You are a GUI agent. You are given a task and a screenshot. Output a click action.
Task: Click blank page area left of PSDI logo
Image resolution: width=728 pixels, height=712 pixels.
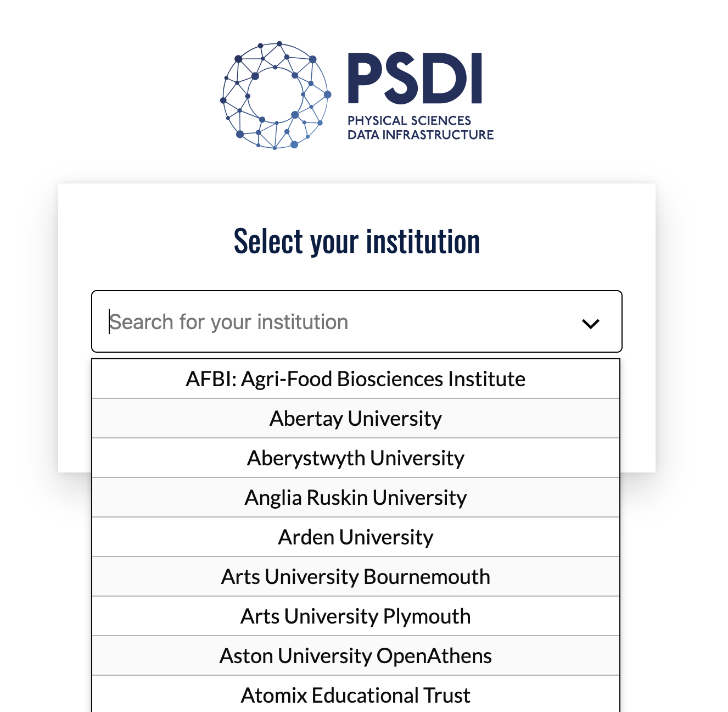(110, 93)
